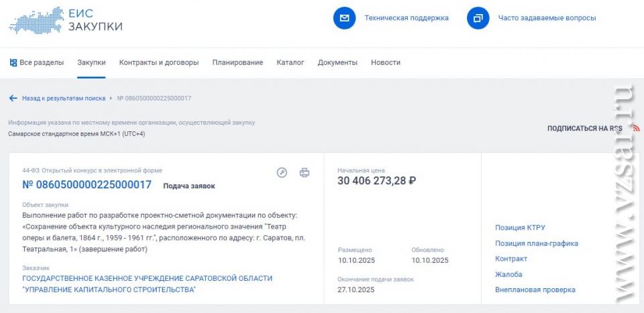Open the Каталог section
The width and height of the screenshot is (644, 313).
coord(290,62)
